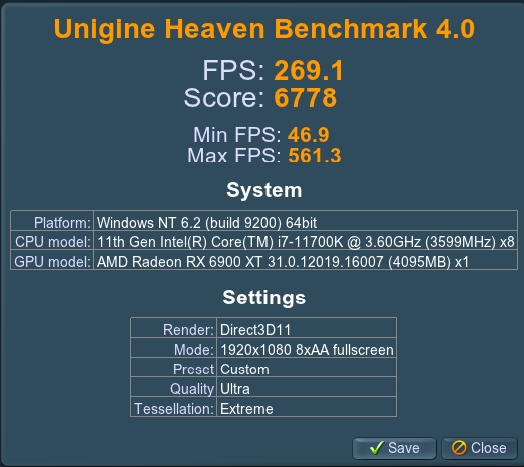
Task: Click the Settings heading
Action: point(264,298)
